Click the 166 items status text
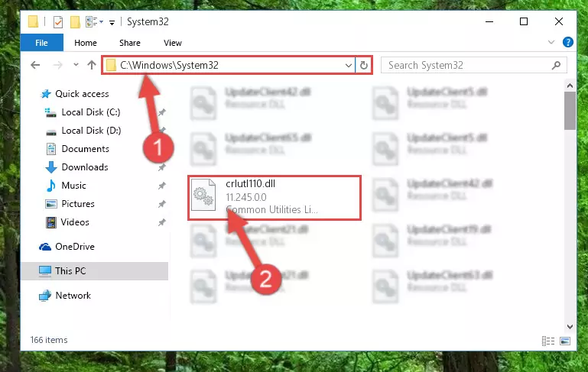Screen dimensions: 588x372 click(49, 340)
